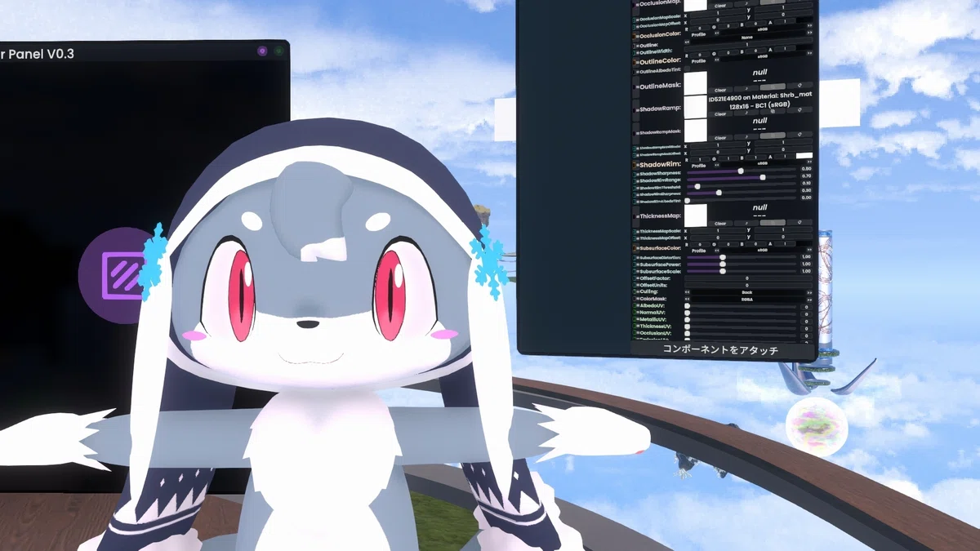The height and width of the screenshot is (551, 980).
Task: Click the highlighted third asset button in the ThicknessMap row
Action: click(773, 223)
